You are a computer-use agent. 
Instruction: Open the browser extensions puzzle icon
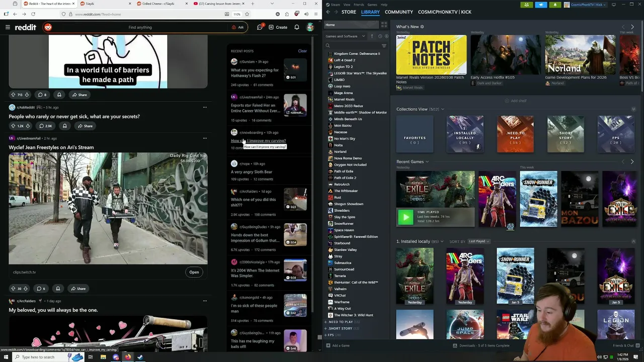[287, 14]
